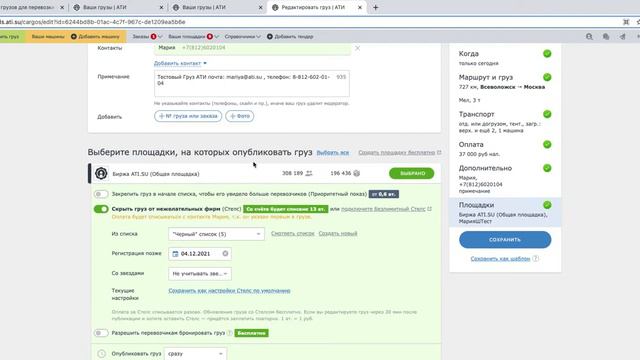Click Добавить машину in navigation bar
Viewport: 640px width, 360px height.
pyautogui.click(x=95, y=37)
